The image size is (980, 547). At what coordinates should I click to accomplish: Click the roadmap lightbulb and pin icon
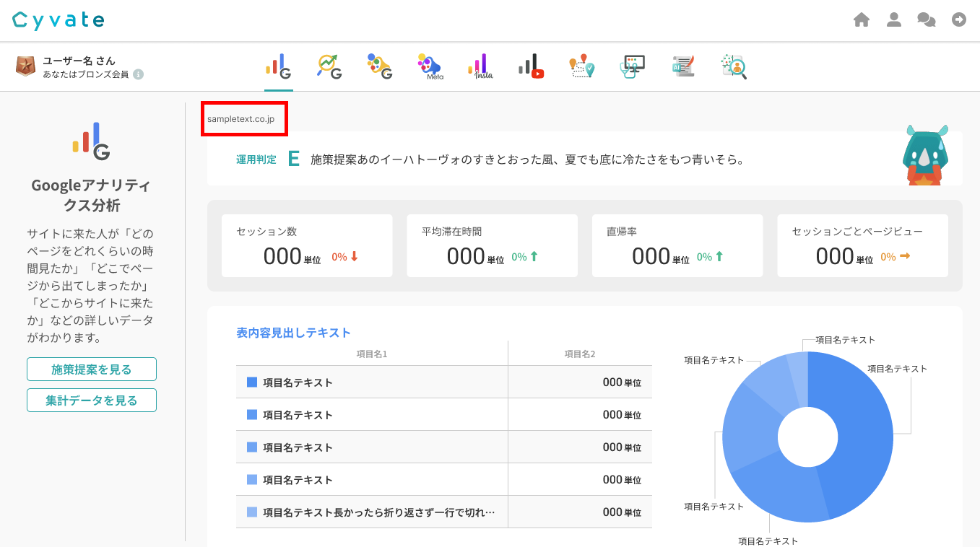coord(581,66)
